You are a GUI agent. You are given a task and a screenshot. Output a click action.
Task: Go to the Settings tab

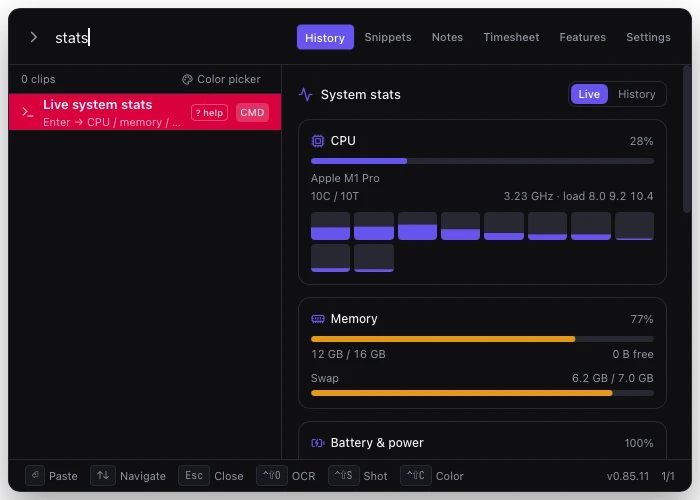tap(648, 37)
